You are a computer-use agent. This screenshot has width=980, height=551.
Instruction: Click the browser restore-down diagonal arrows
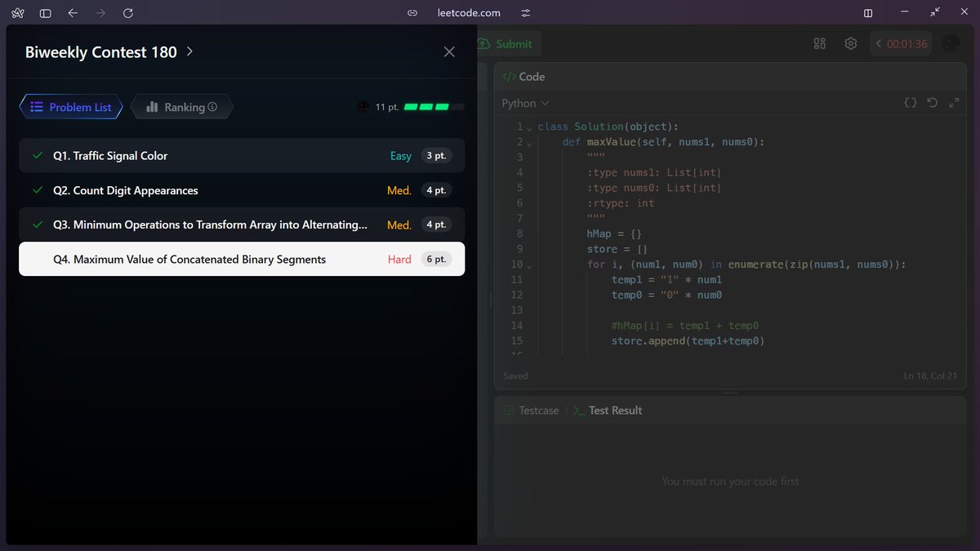pos(935,13)
